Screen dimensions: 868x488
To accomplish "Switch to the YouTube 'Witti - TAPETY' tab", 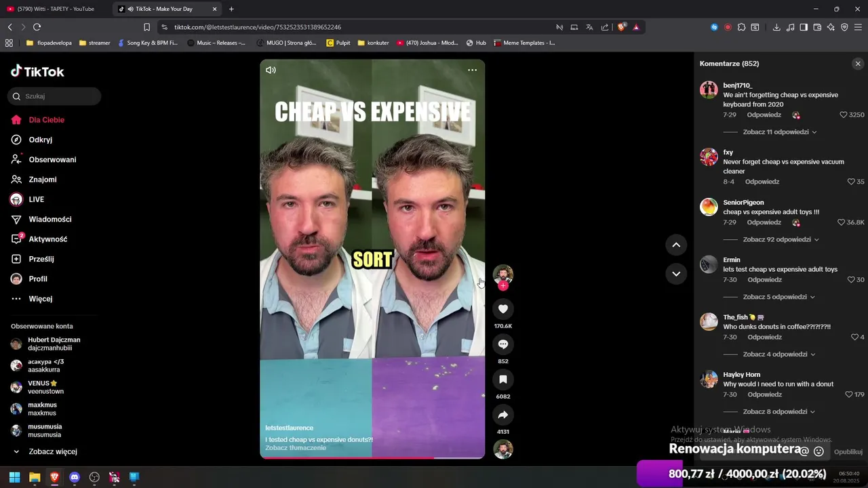I will coord(56,9).
